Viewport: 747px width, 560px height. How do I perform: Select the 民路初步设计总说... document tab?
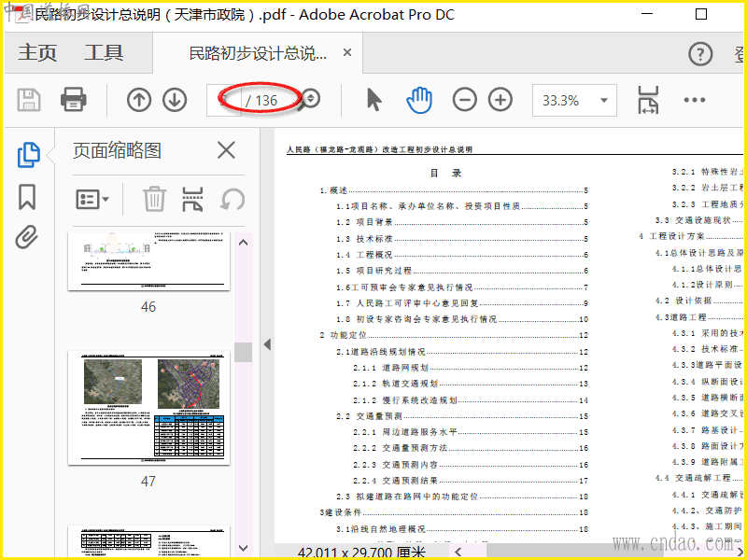258,53
